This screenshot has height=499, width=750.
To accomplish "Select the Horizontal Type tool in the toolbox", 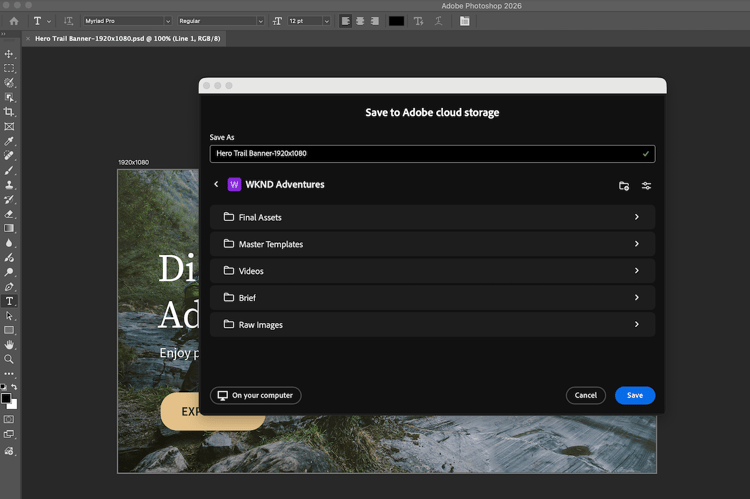I will tap(9, 301).
